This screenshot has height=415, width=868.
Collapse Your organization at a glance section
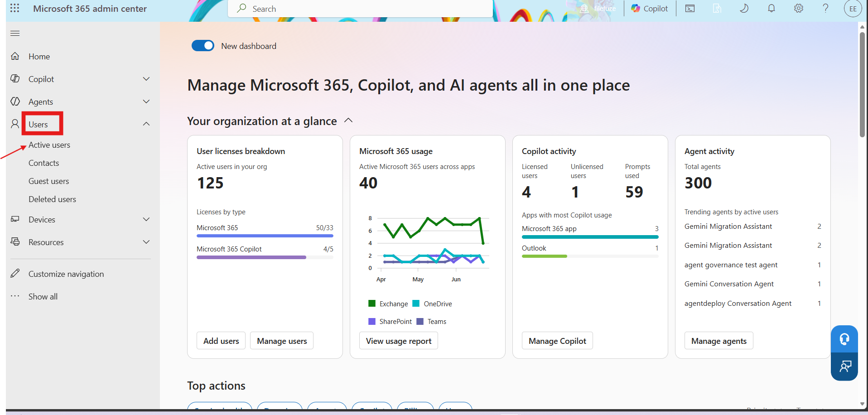click(x=348, y=121)
